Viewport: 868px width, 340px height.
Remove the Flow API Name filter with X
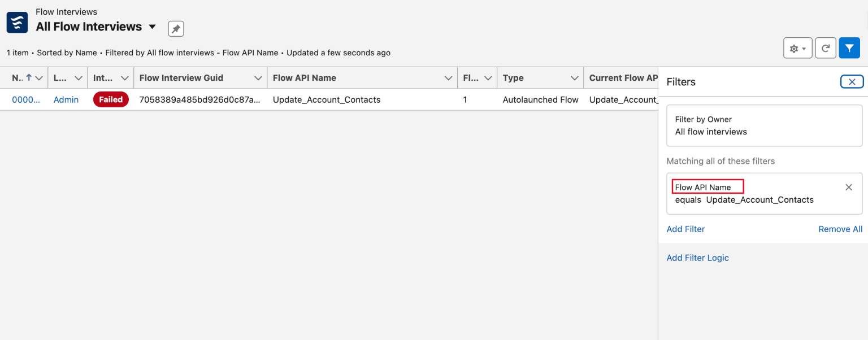[x=848, y=188]
